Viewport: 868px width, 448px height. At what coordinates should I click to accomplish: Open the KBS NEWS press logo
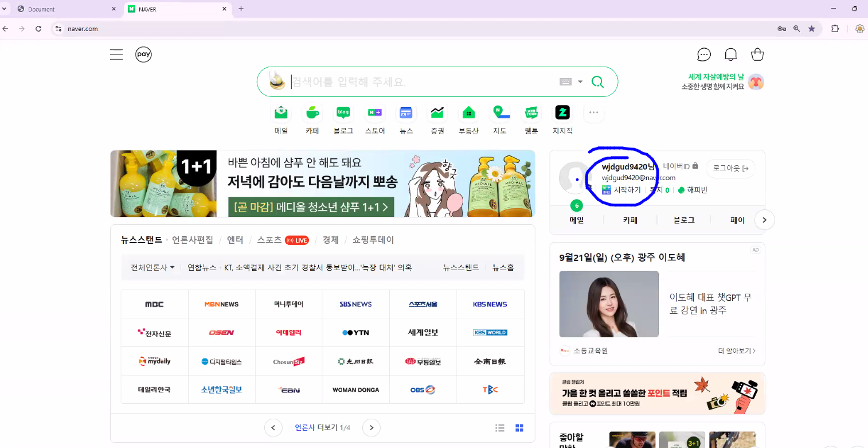pos(490,304)
